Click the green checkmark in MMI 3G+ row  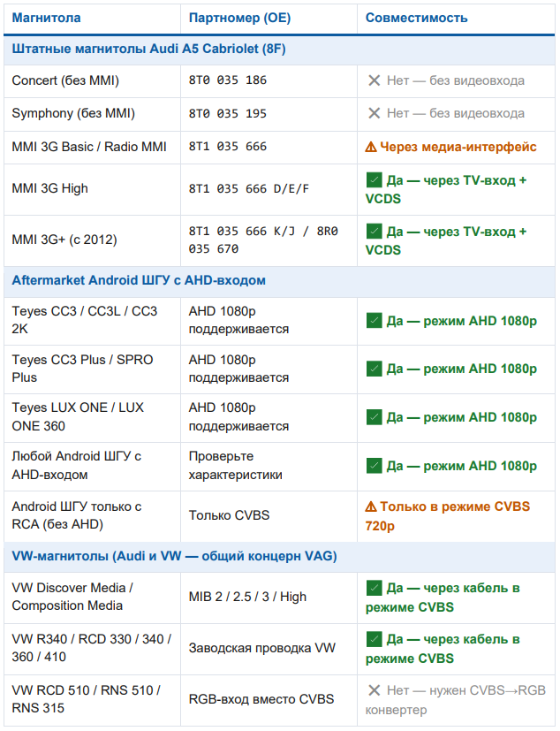coord(375,232)
